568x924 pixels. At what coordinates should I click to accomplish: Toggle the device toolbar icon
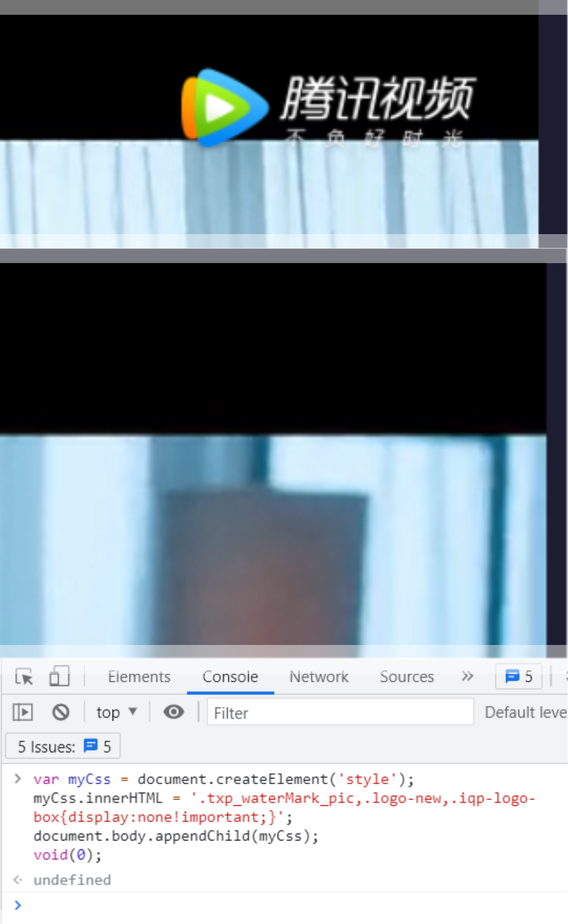(x=59, y=677)
